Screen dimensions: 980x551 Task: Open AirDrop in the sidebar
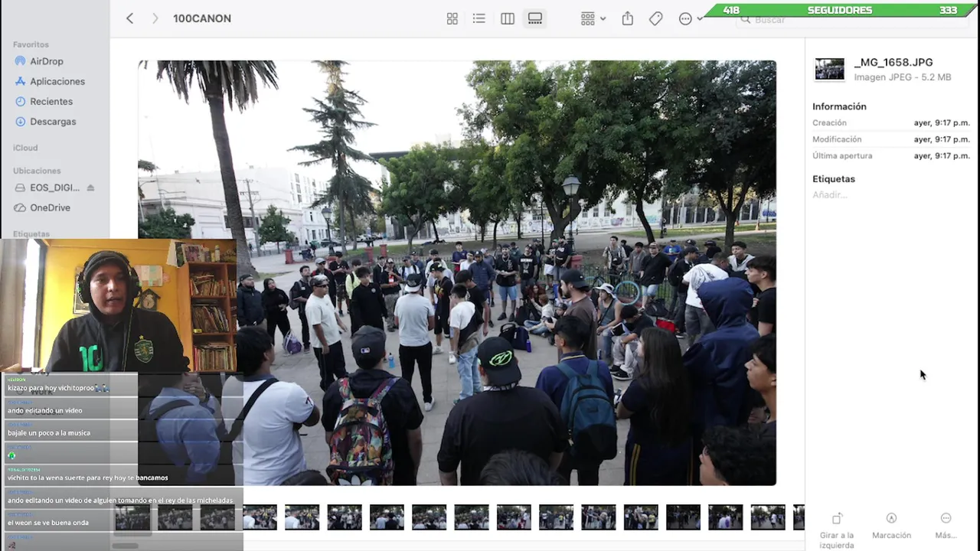tap(47, 61)
